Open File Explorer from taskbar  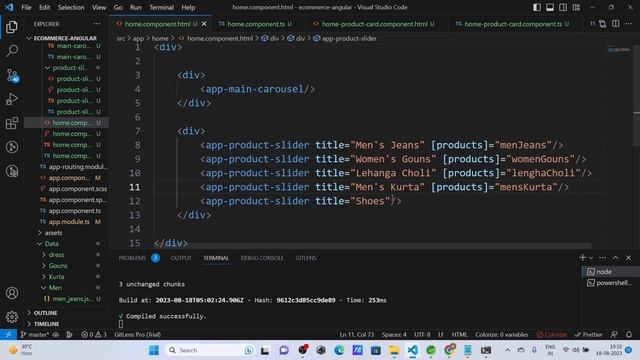click(394, 350)
